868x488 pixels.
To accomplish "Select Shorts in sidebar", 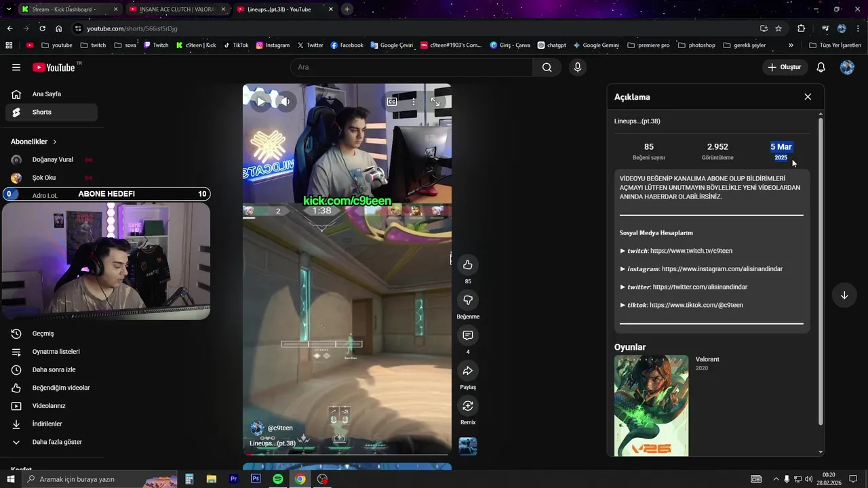I will (51, 112).
